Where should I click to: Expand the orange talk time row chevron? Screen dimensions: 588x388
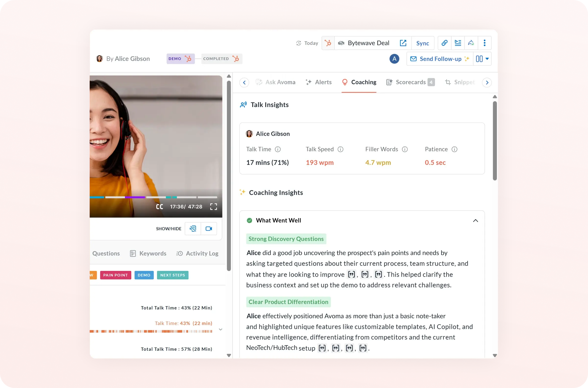220,330
